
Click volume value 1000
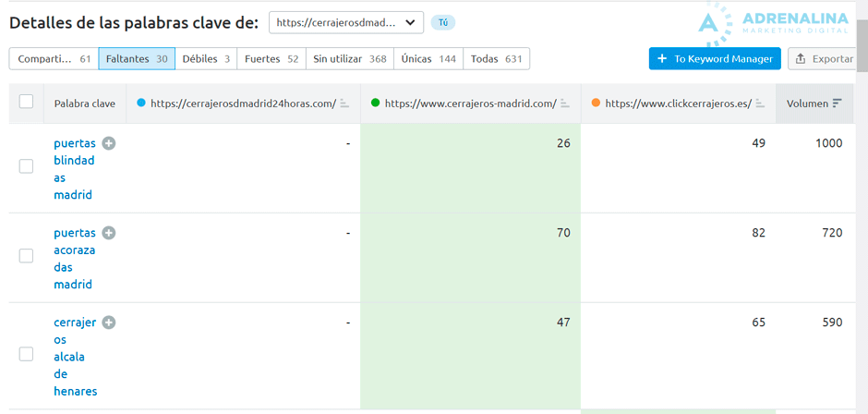(x=828, y=143)
